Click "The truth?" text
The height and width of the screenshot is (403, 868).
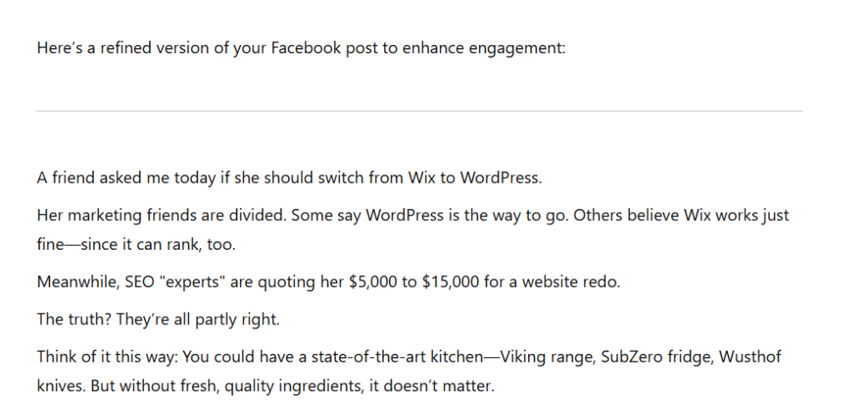[x=75, y=319]
